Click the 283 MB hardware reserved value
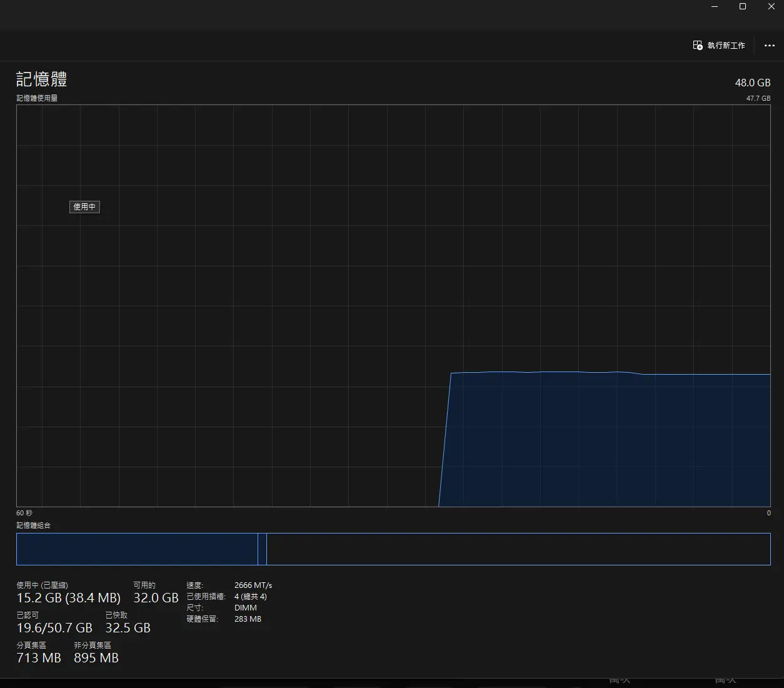Viewport: 784px width, 688px height. (x=248, y=619)
